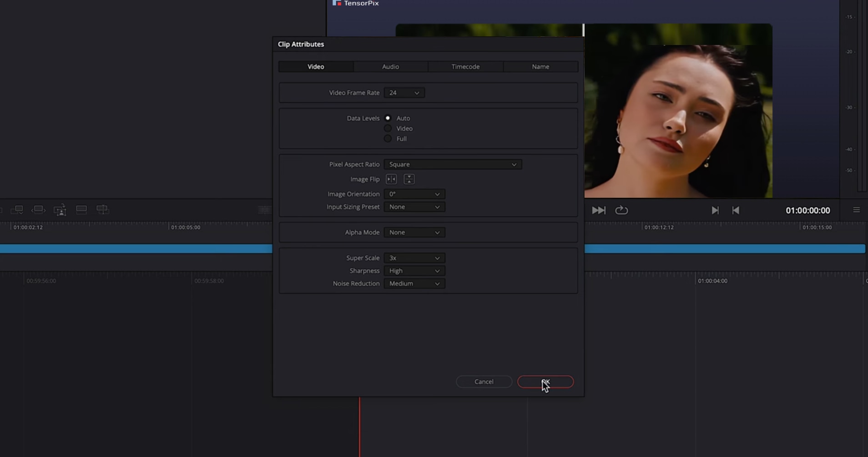Click the 00:59:56:00 lower ruler mark
The image size is (868, 457).
point(41,281)
